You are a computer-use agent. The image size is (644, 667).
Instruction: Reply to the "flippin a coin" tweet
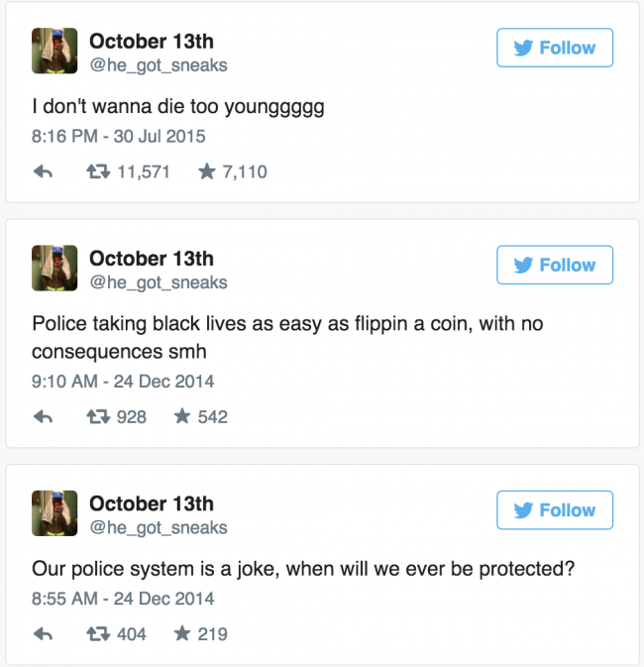coord(43,417)
